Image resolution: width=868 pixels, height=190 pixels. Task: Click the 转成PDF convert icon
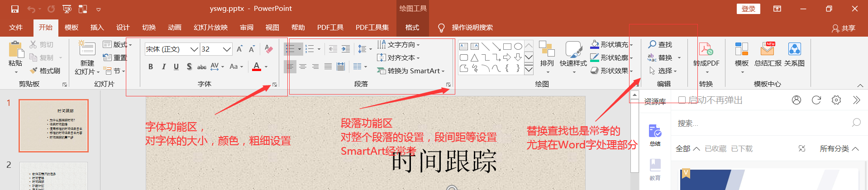pyautogui.click(x=706, y=54)
